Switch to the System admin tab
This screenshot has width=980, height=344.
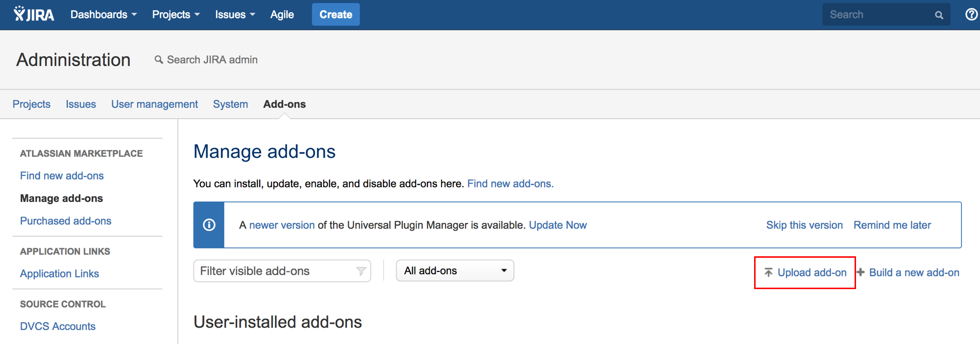tap(230, 104)
